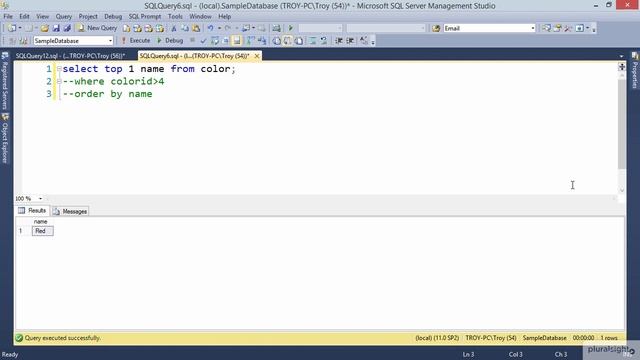The width and height of the screenshot is (640, 360).
Task: Open the Query menu
Action: pyautogui.click(x=64, y=16)
